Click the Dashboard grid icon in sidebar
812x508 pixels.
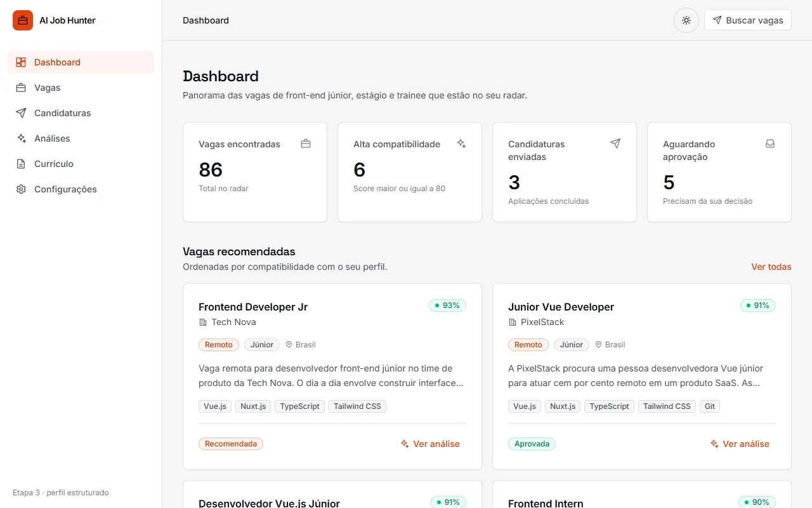click(21, 62)
